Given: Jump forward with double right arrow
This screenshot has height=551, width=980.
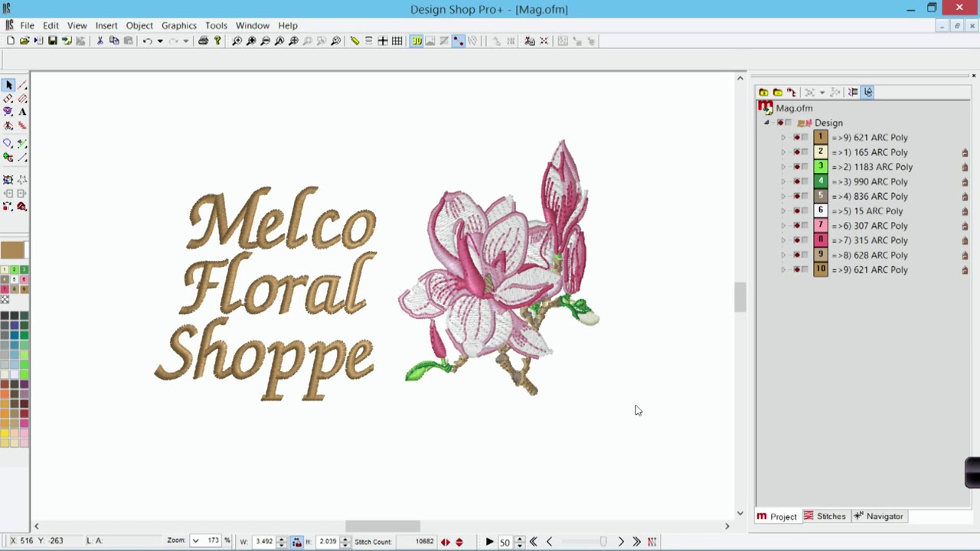Looking at the screenshot, I should tap(636, 542).
